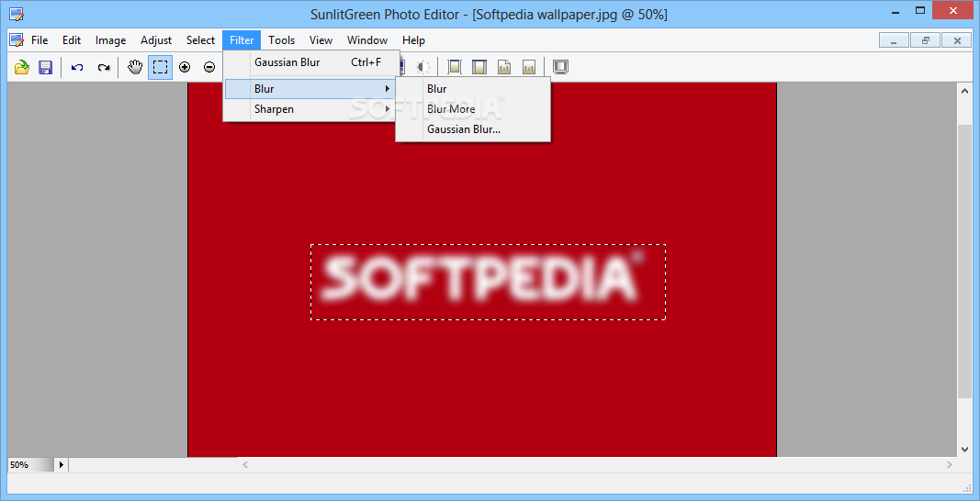The width and height of the screenshot is (980, 501).
Task: Open the File menu
Action: 39,40
